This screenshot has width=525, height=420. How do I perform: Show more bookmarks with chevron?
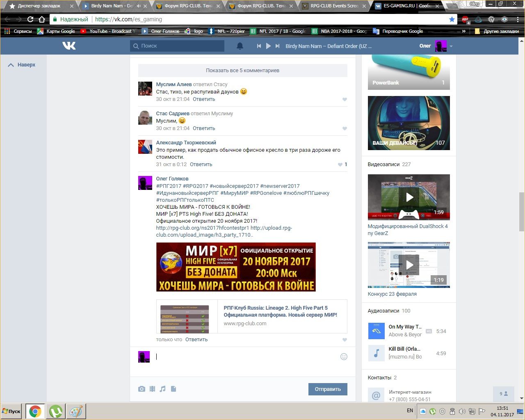pos(464,31)
